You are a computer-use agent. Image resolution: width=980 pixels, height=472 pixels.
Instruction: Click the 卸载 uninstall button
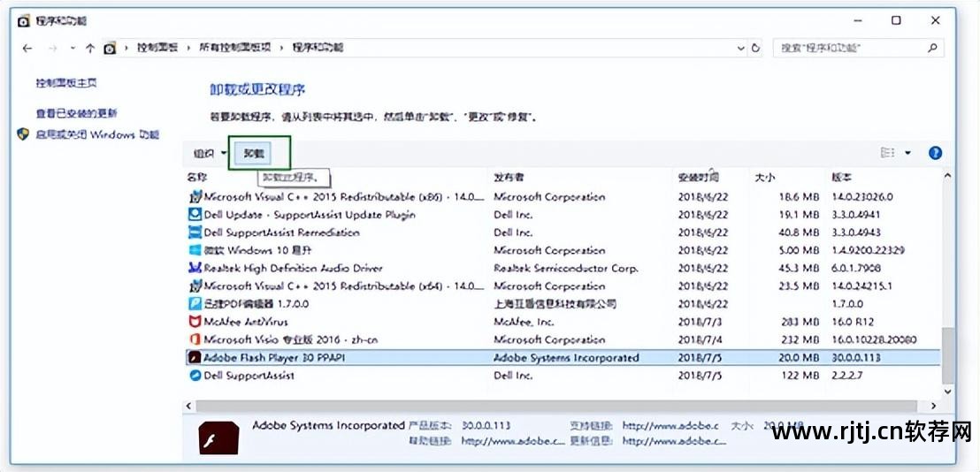coord(254,153)
